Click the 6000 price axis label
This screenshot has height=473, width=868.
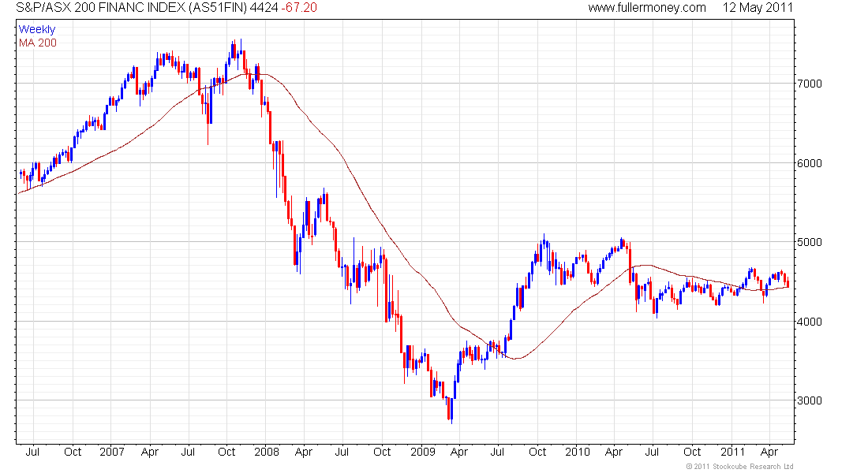pos(810,163)
